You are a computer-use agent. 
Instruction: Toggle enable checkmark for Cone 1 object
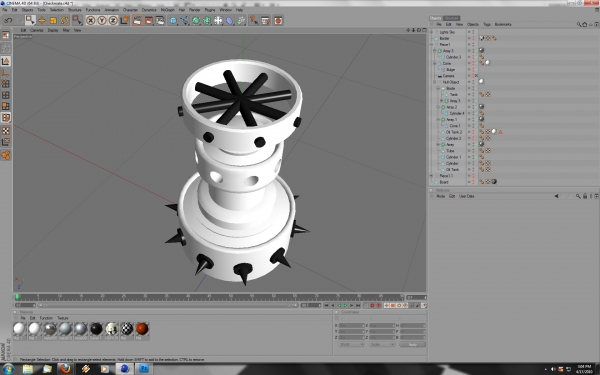tap(476, 126)
